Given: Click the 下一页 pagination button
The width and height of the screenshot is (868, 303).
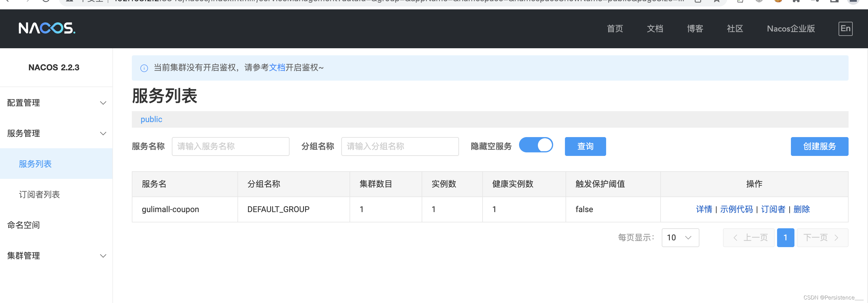Looking at the screenshot, I should tap(822, 238).
